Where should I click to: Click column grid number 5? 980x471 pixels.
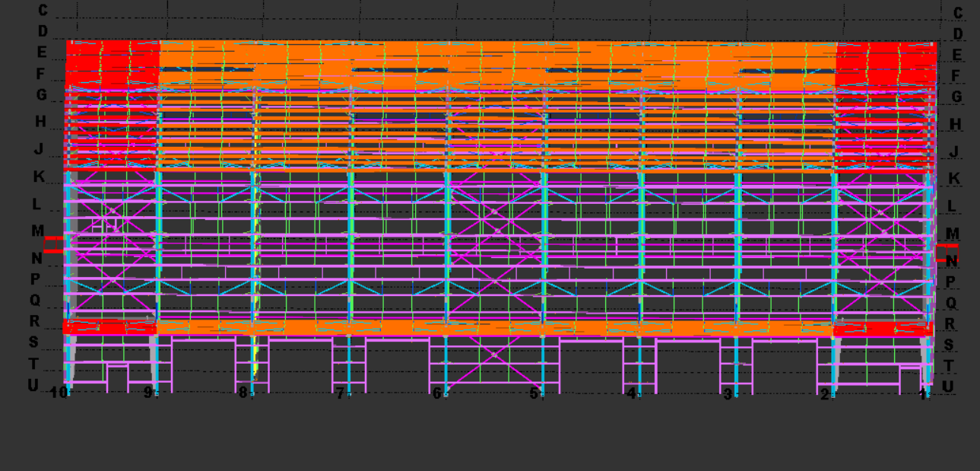[534, 393]
